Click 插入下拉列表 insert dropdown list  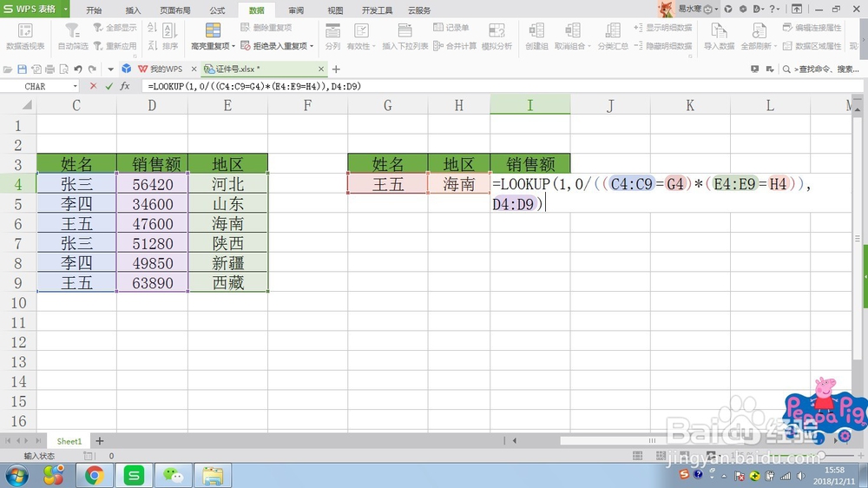pos(404,36)
